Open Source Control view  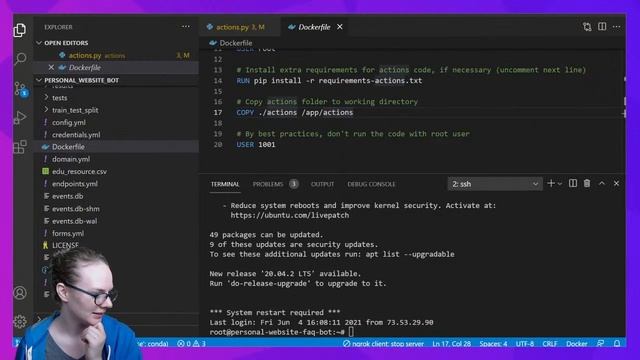point(20,89)
